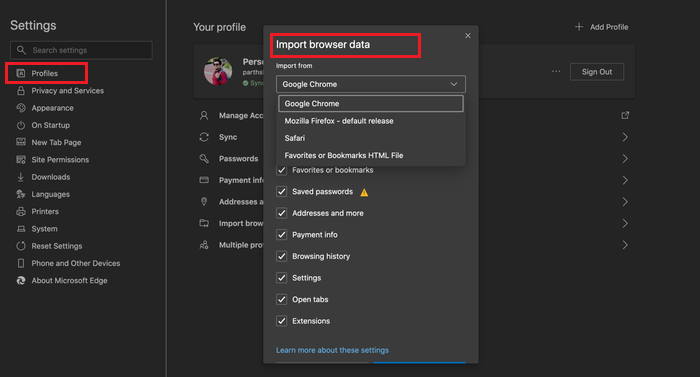Image resolution: width=700 pixels, height=377 pixels.
Task: Uncheck Saved passwords checkbox
Action: 281,192
